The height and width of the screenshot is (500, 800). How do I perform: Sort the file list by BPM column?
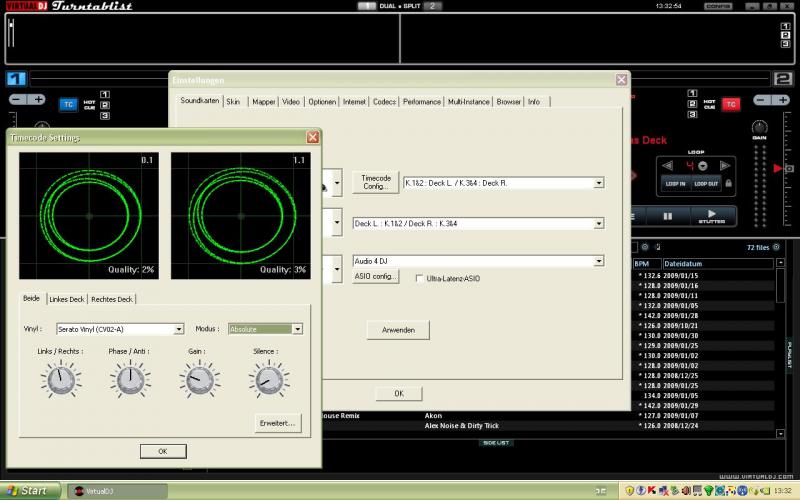coord(646,264)
